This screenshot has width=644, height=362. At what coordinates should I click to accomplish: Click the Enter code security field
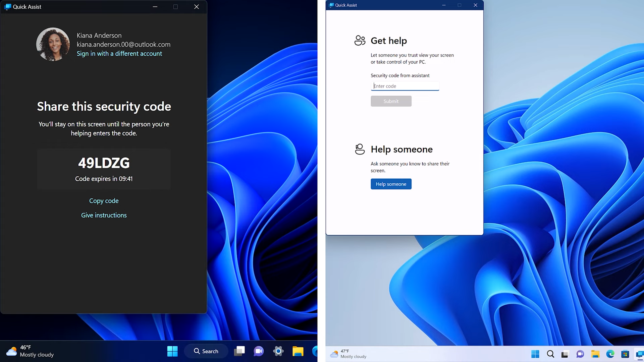[x=405, y=86]
